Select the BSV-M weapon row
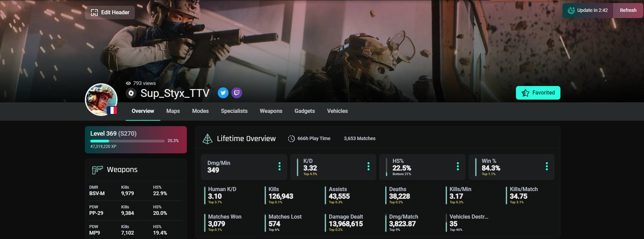This screenshot has width=644, height=239. [136, 190]
